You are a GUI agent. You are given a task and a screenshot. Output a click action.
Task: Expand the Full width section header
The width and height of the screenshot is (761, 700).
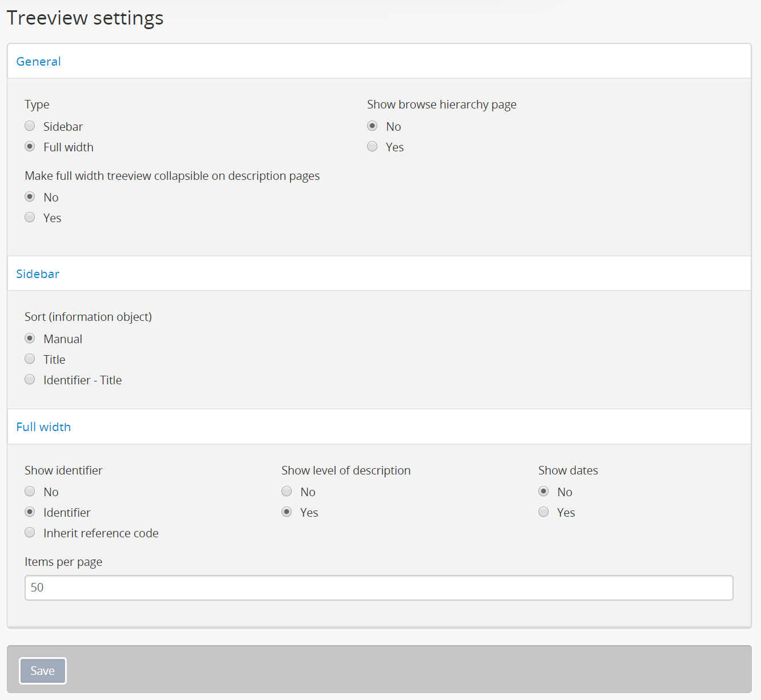click(43, 427)
